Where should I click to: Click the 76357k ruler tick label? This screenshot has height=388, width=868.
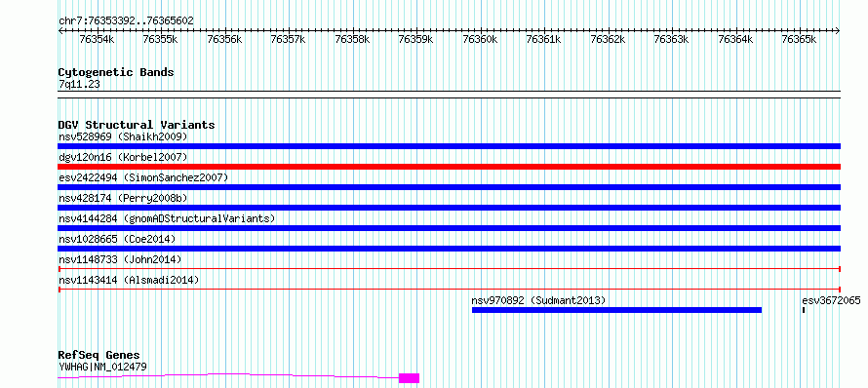pos(288,39)
